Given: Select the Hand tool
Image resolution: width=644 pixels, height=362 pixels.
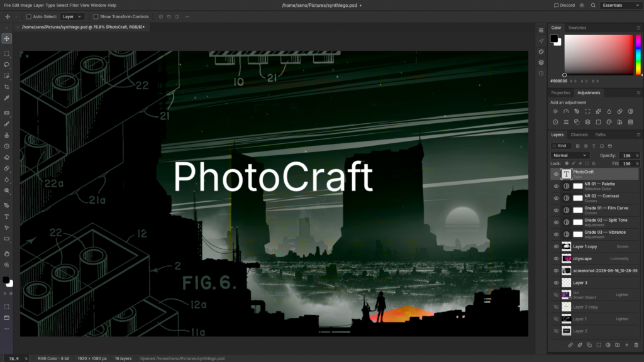Looking at the screenshot, I should tap(6, 254).
